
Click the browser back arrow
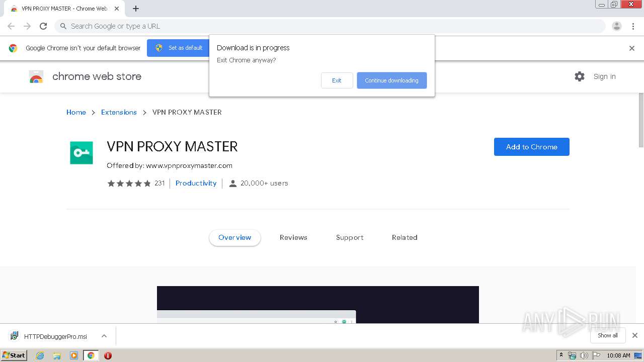pyautogui.click(x=11, y=26)
